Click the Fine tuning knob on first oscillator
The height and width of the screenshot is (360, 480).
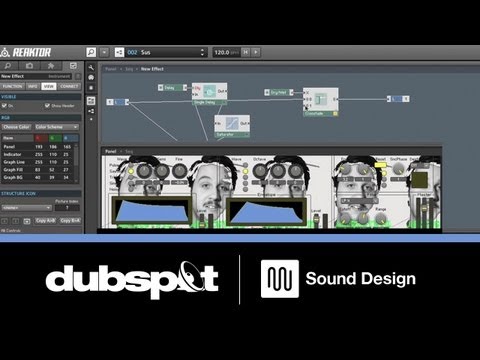pos(179,171)
